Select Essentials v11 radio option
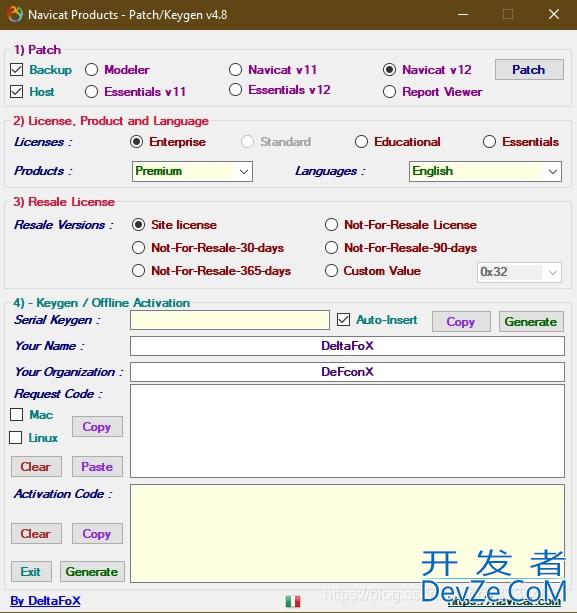The image size is (577, 613). (x=91, y=92)
